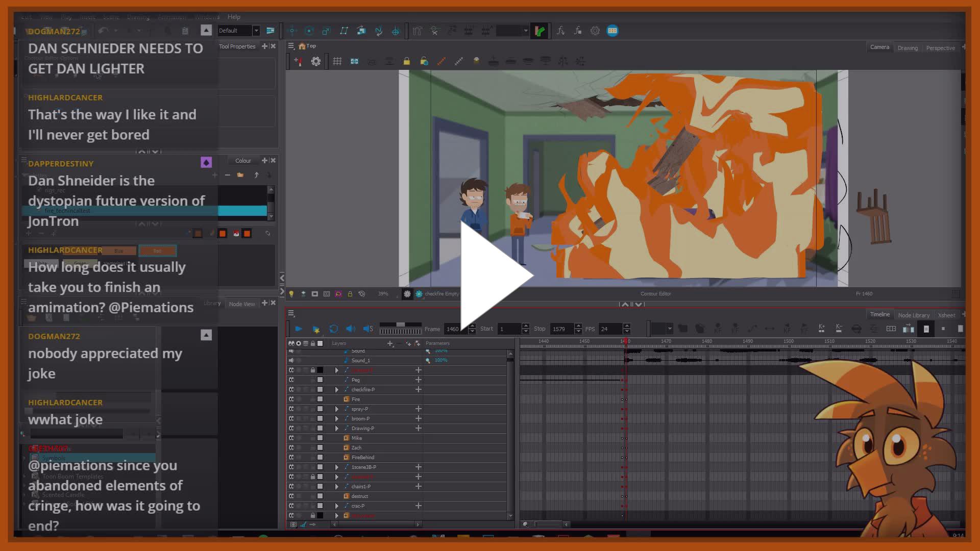Click the timeline Play button
Viewport: 980px width, 551px height.
[299, 329]
